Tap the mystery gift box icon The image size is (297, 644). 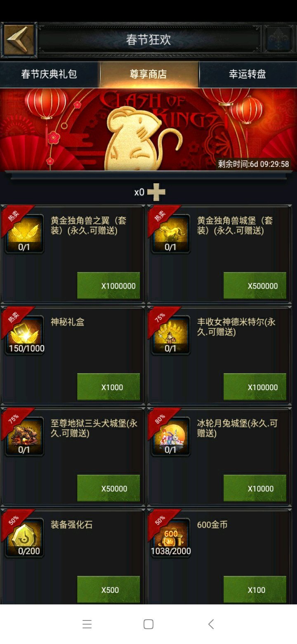(24, 335)
